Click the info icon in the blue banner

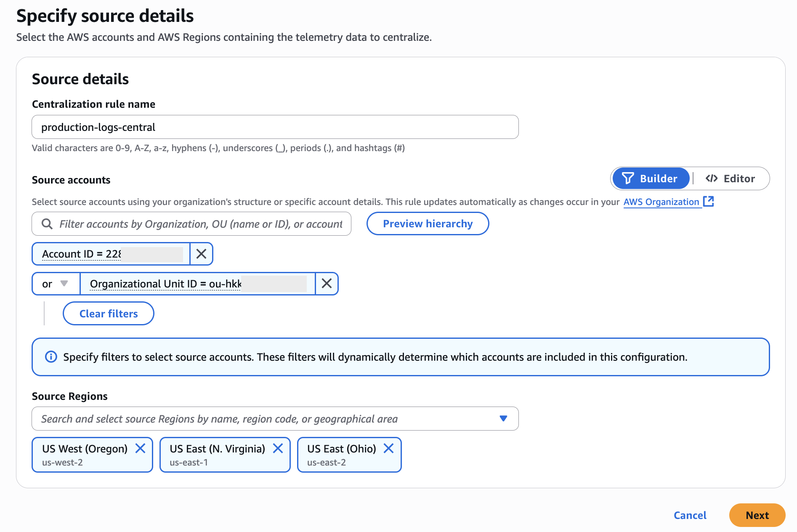tap(50, 357)
